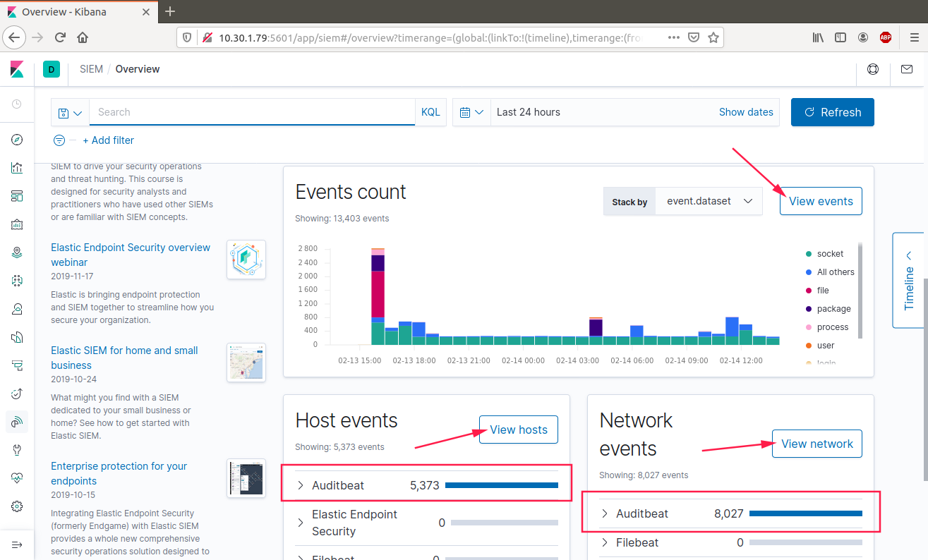Screen dimensions: 928x560
Task: Open Machine Learning sidebar icon
Action: click(x=17, y=281)
